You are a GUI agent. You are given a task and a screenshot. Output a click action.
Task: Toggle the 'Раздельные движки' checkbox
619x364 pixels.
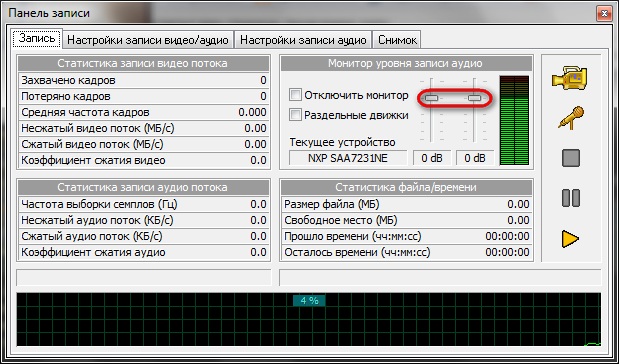tap(295, 115)
